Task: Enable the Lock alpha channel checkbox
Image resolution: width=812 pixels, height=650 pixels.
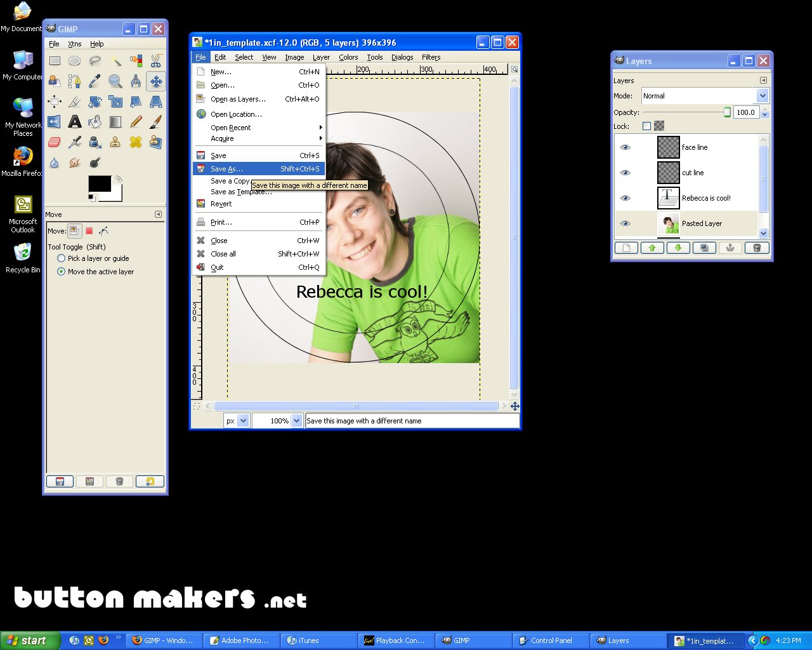Action: pos(646,126)
